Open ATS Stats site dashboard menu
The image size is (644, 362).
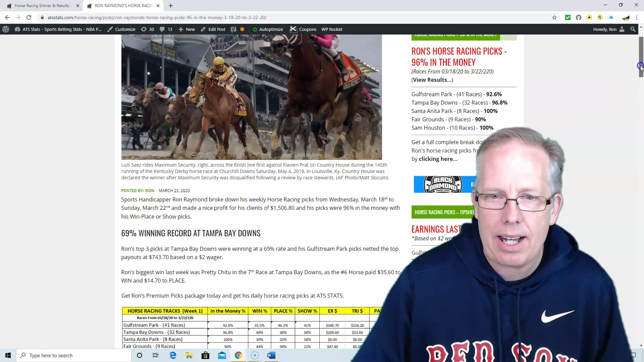click(58, 29)
